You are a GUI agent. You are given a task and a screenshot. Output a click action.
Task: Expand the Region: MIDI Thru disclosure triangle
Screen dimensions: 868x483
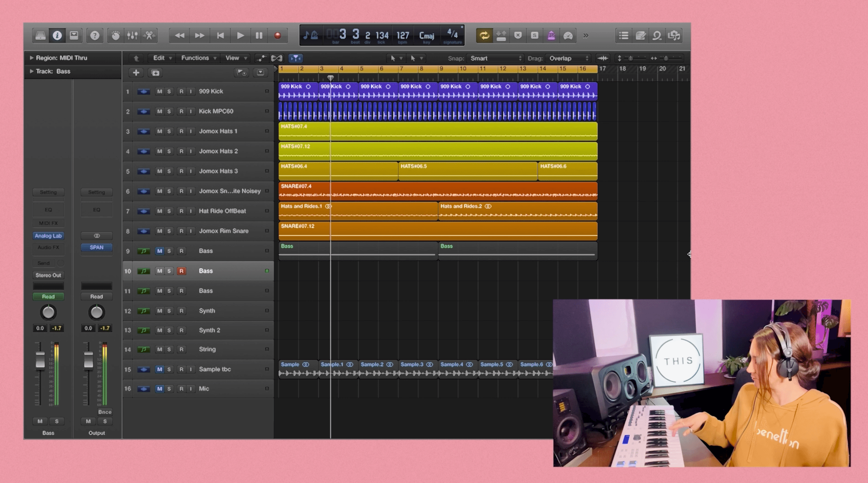pos(32,58)
